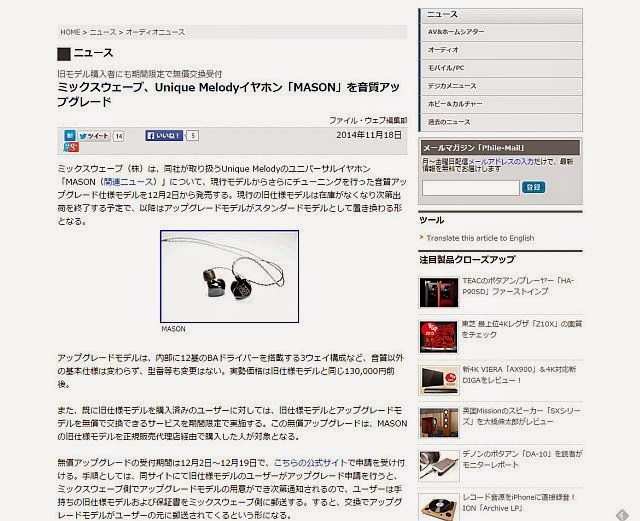Click the MASON image caption

point(173,329)
